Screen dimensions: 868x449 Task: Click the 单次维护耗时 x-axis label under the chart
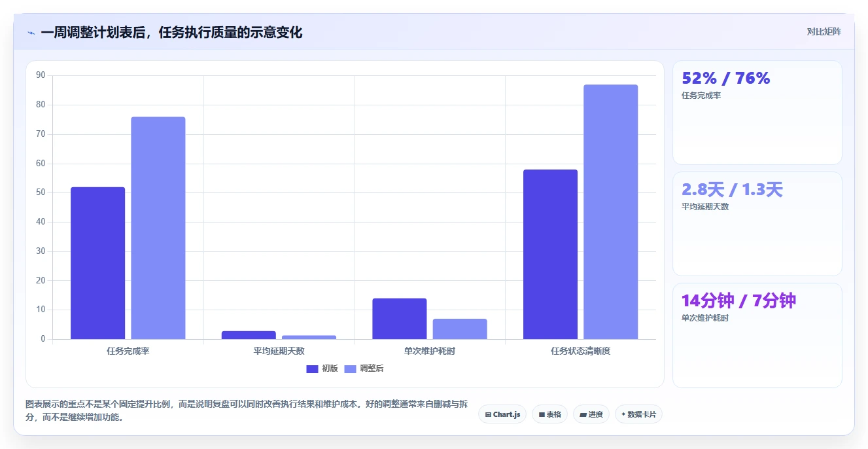[430, 351]
